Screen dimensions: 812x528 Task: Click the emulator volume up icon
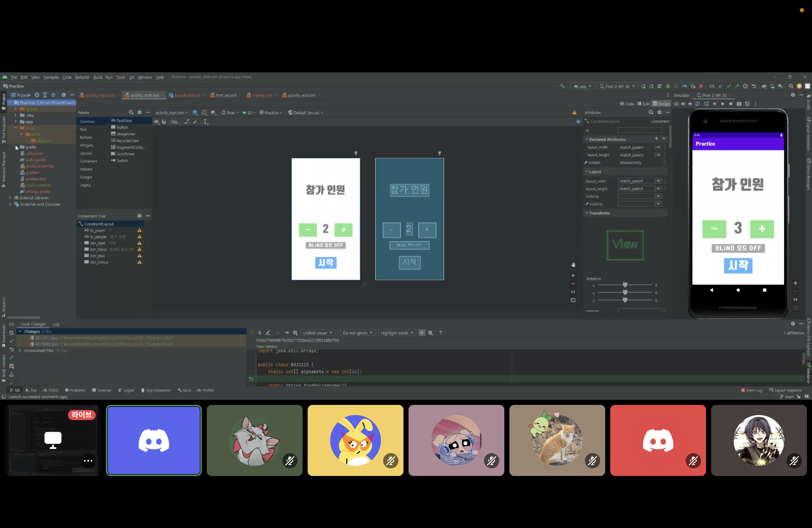point(683,104)
